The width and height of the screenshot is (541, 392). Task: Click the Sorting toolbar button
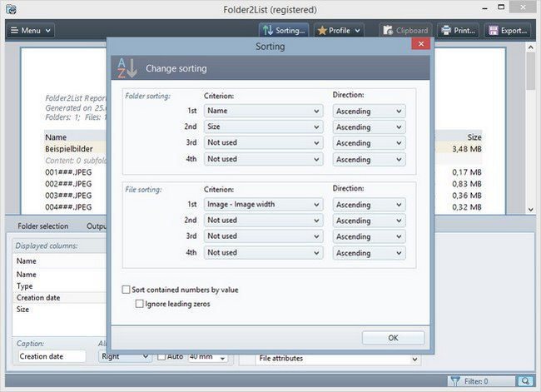[284, 30]
